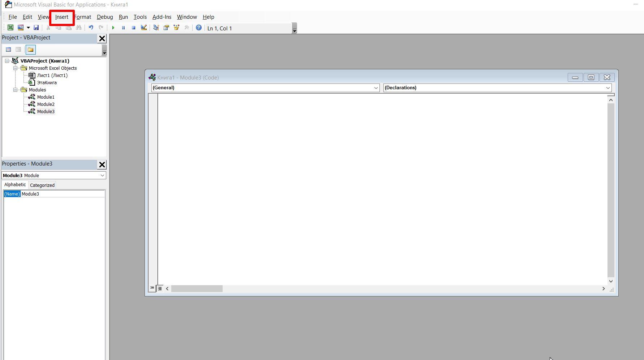
Task: Save the workbook with the floppy disk icon
Action: pos(36,28)
